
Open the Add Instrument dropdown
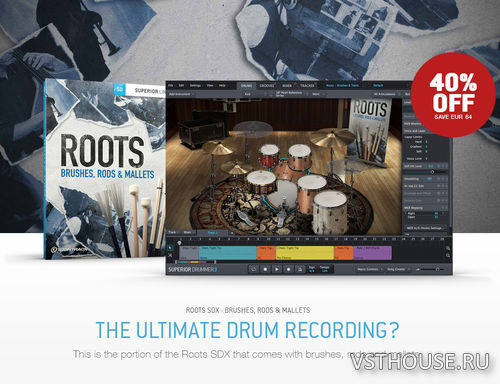[182, 94]
